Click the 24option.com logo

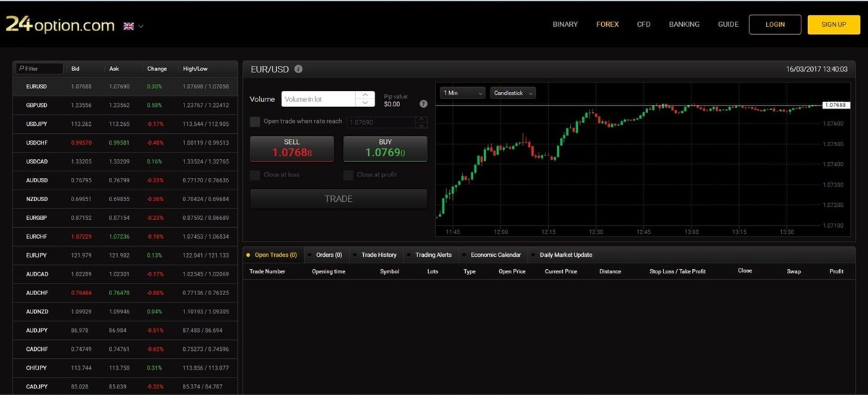point(60,25)
